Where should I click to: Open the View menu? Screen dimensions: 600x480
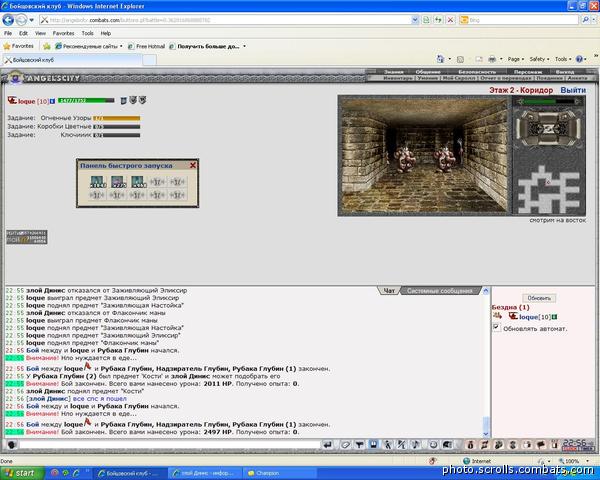(x=40, y=33)
